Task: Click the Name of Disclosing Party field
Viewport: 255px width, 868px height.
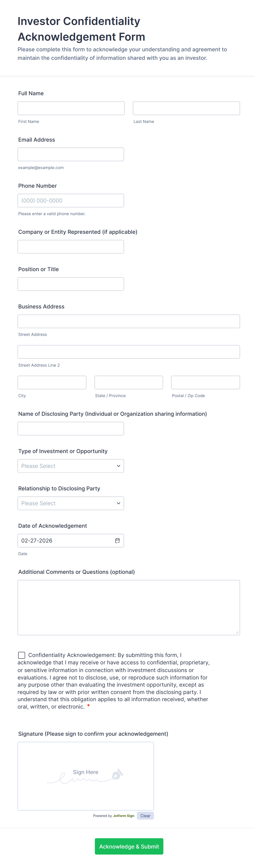Action: pos(71,429)
